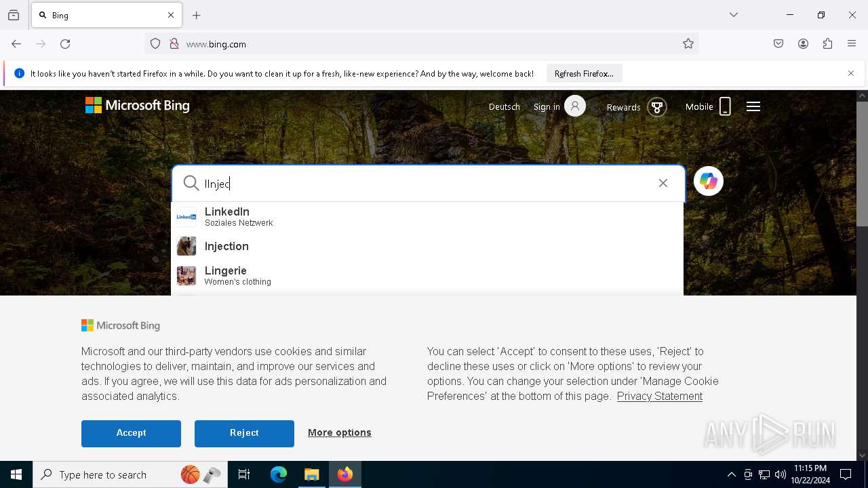The width and height of the screenshot is (868, 488).
Task: Switch language to Deutsch
Action: pyautogui.click(x=505, y=107)
